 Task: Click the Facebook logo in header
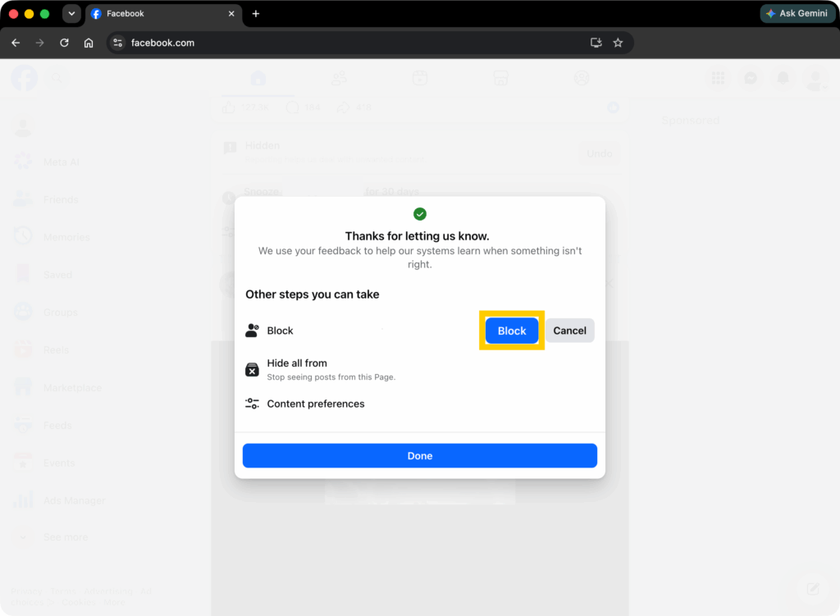24,78
